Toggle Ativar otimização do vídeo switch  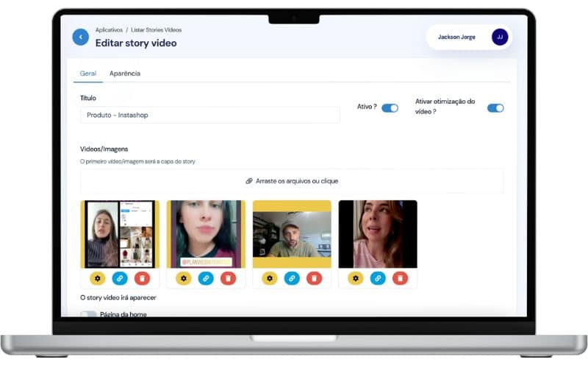point(495,108)
